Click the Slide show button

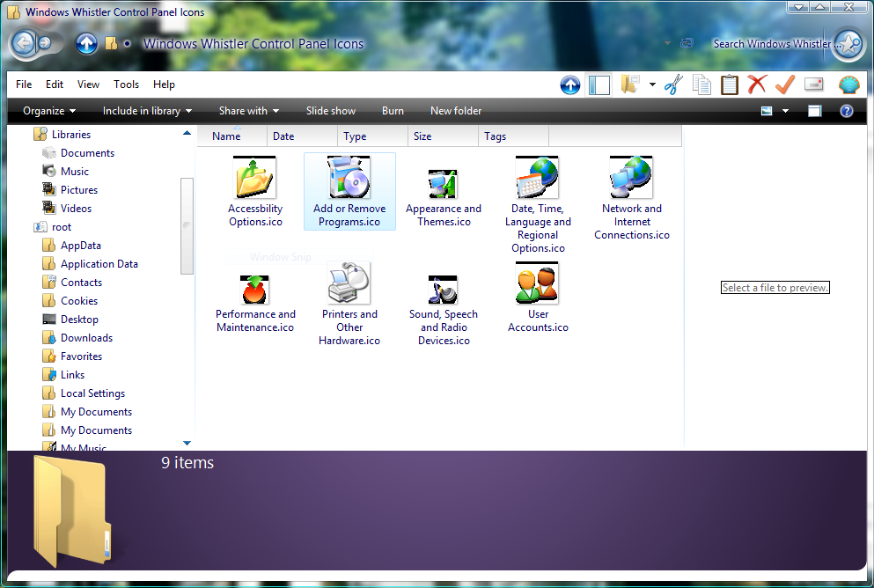[x=330, y=111]
